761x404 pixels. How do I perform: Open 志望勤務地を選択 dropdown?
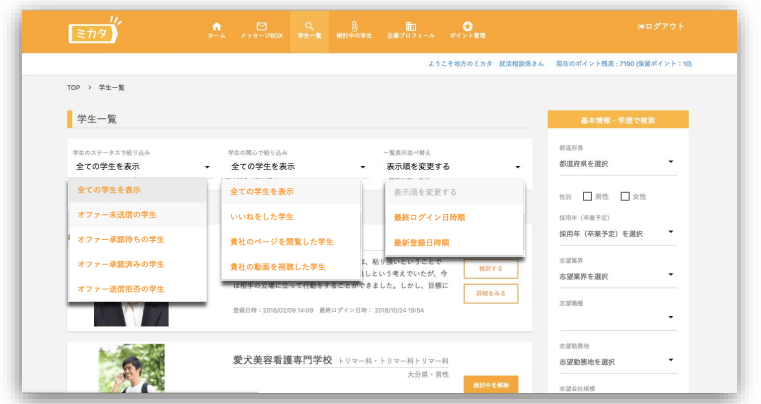[x=616, y=362]
